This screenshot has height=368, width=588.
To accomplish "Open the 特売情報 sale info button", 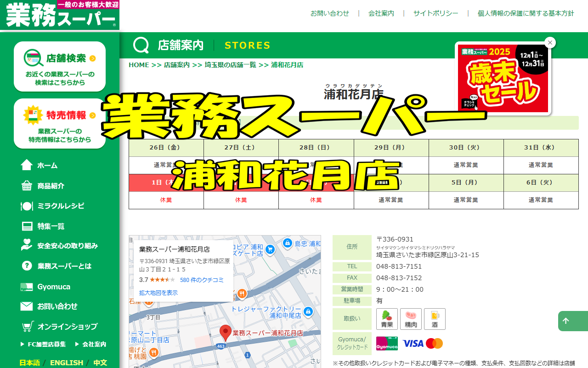I will [60, 123].
